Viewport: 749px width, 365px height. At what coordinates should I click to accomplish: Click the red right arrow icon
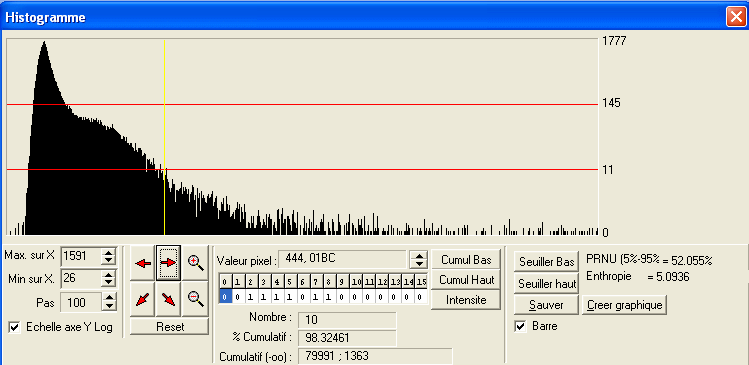(x=168, y=263)
